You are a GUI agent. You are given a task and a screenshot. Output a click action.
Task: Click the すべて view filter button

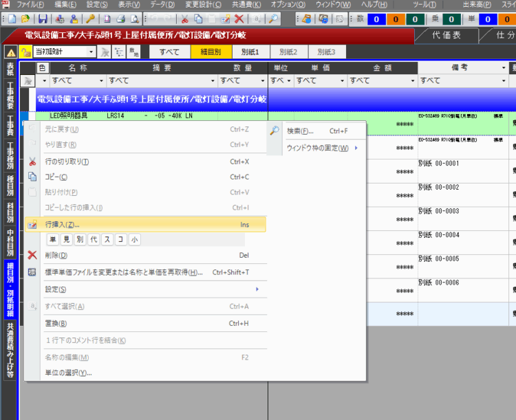click(169, 52)
